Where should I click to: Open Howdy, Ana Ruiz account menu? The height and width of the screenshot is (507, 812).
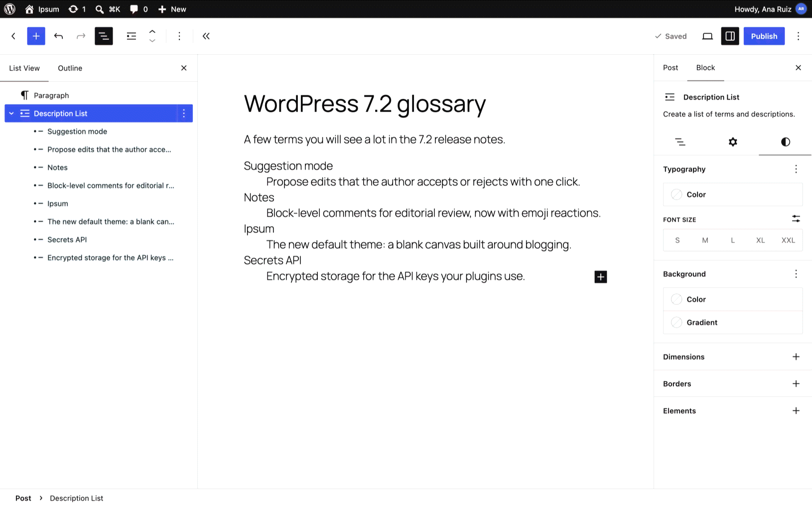pyautogui.click(x=770, y=9)
